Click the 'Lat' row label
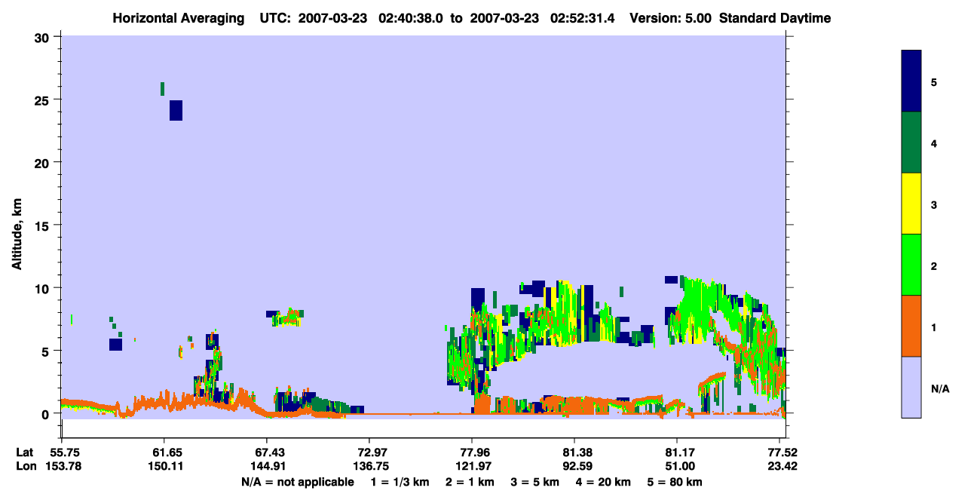Viewport: 980px width, 503px height. 23,452
